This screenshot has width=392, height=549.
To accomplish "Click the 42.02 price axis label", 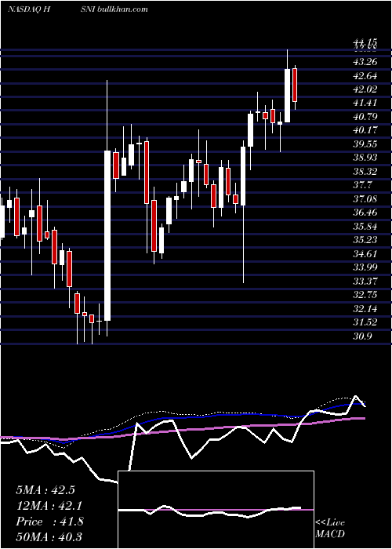I will [x=366, y=89].
